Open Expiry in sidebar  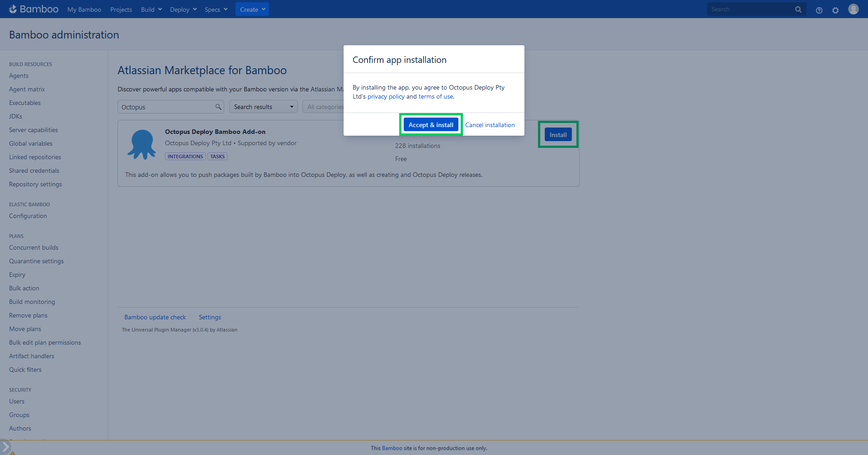17,275
